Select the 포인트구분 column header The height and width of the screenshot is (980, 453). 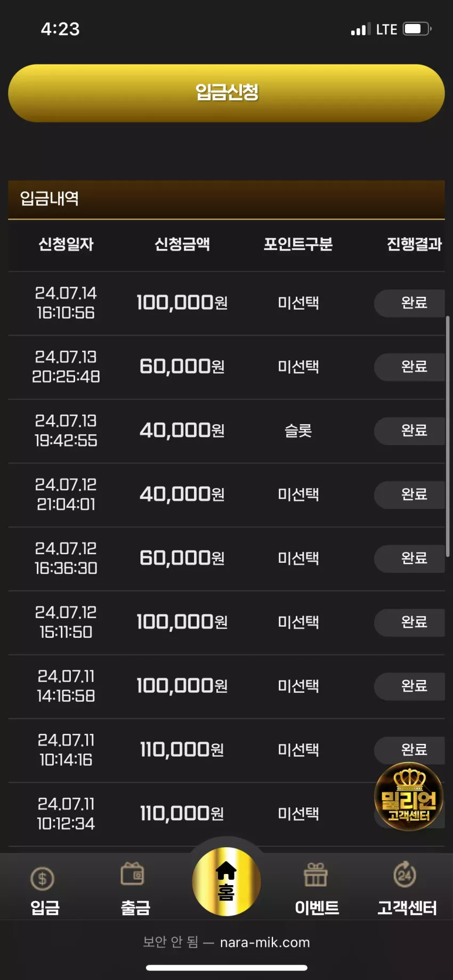(x=298, y=244)
